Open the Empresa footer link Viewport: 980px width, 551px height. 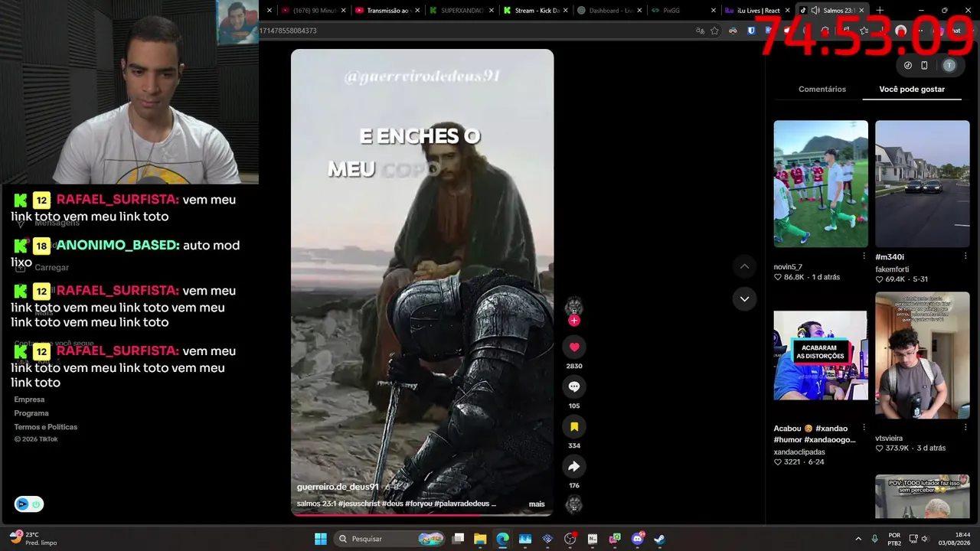pos(29,399)
